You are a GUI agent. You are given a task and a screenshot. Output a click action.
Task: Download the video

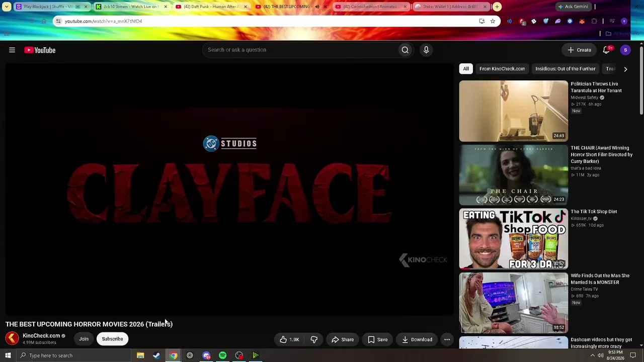(417, 339)
